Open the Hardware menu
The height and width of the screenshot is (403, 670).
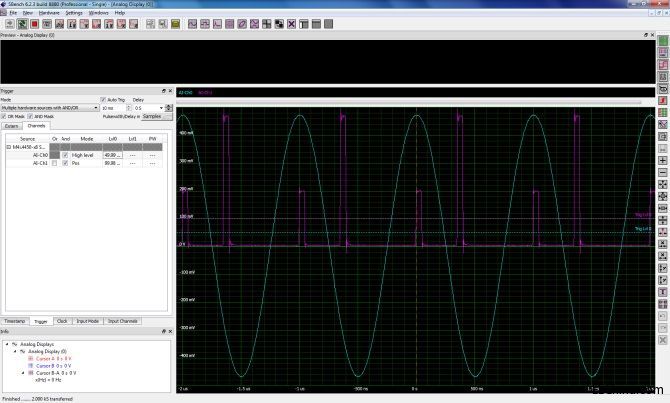coord(49,13)
